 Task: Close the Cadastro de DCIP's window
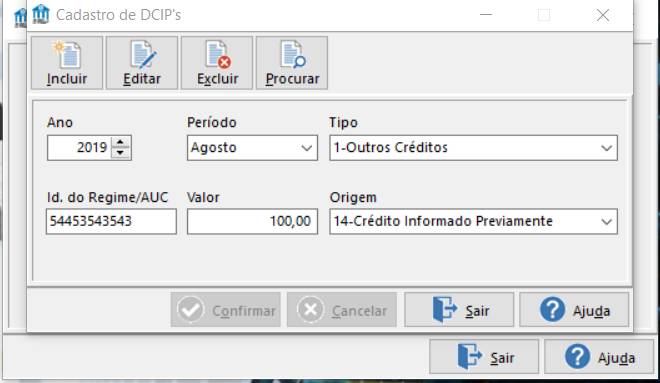coord(603,15)
